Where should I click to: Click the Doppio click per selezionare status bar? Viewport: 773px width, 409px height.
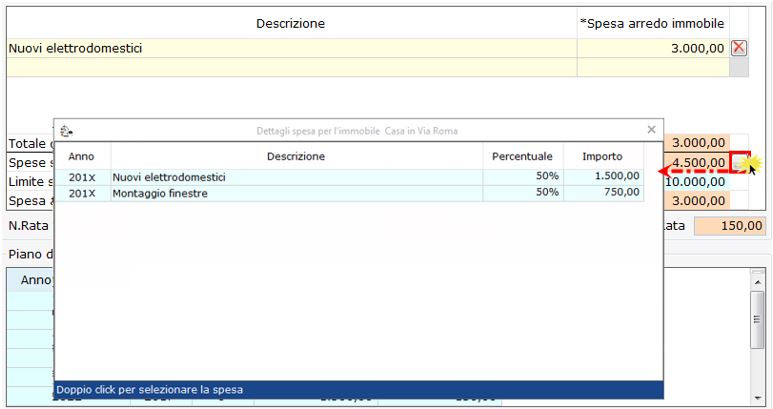click(358, 390)
